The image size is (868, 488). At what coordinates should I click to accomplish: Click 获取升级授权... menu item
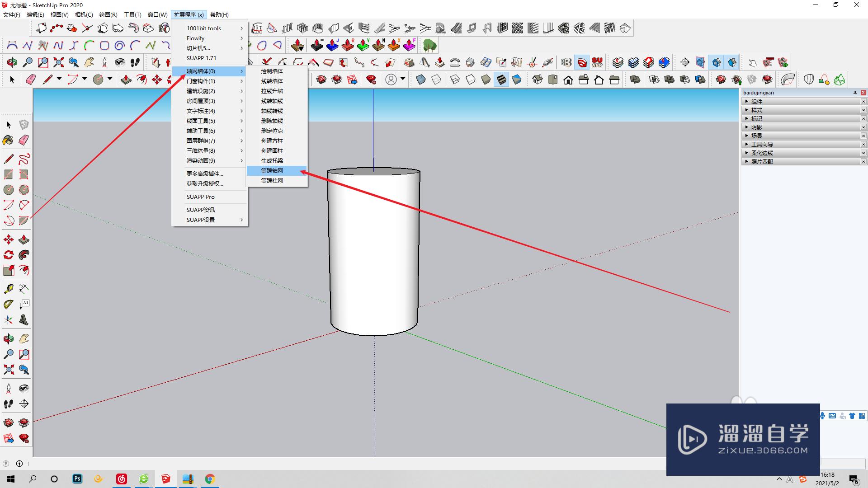[210, 184]
